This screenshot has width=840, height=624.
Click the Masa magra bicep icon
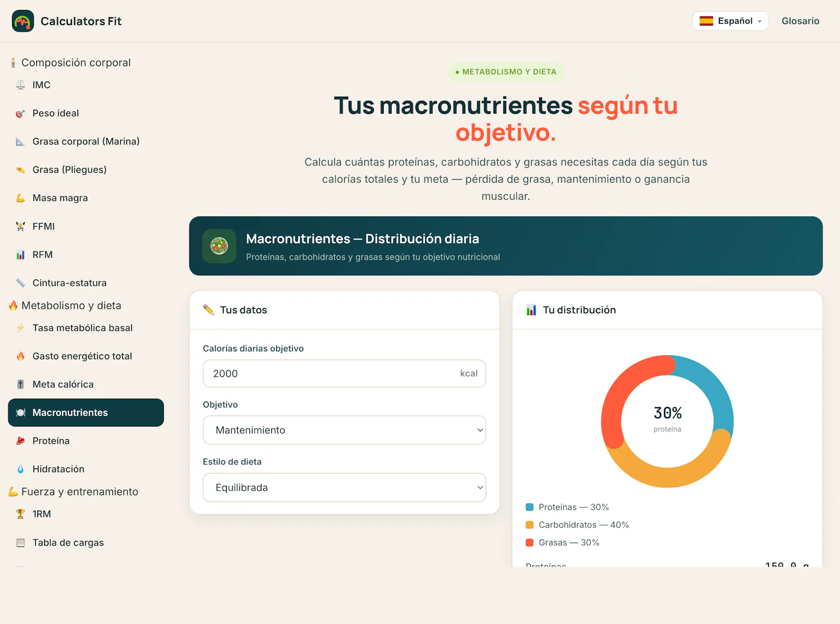click(20, 198)
